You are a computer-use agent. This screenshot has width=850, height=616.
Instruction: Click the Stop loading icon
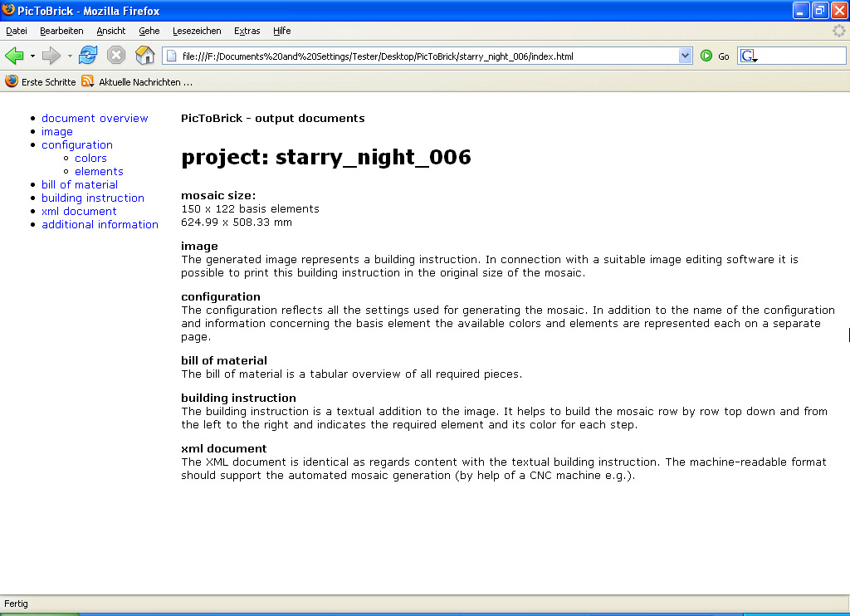tap(116, 56)
